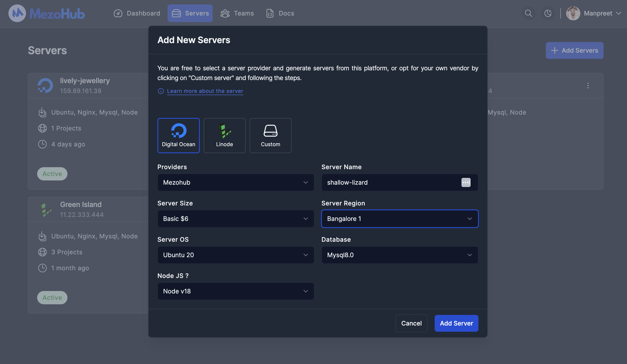Viewport: 627px width, 364px height.
Task: Open the Node JS version dropdown
Action: 235,291
